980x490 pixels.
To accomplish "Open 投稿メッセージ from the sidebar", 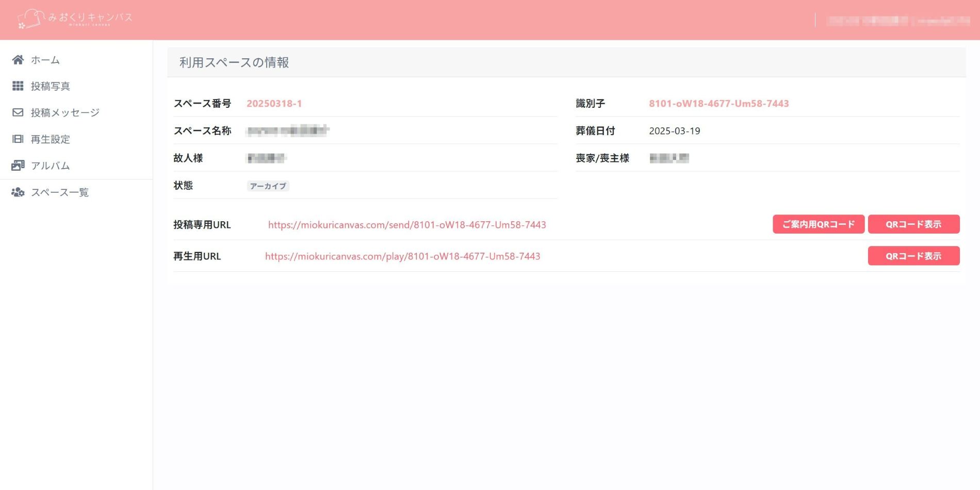I will (x=65, y=112).
